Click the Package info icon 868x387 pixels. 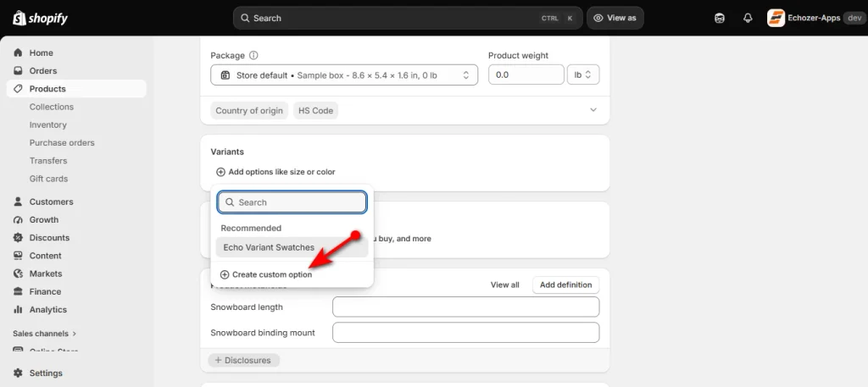pyautogui.click(x=253, y=55)
